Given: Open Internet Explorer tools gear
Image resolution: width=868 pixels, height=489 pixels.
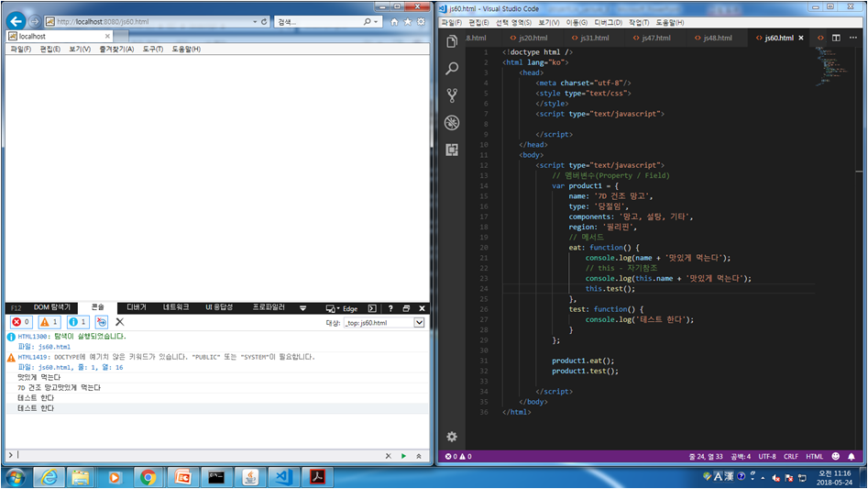Looking at the screenshot, I should click(x=421, y=22).
